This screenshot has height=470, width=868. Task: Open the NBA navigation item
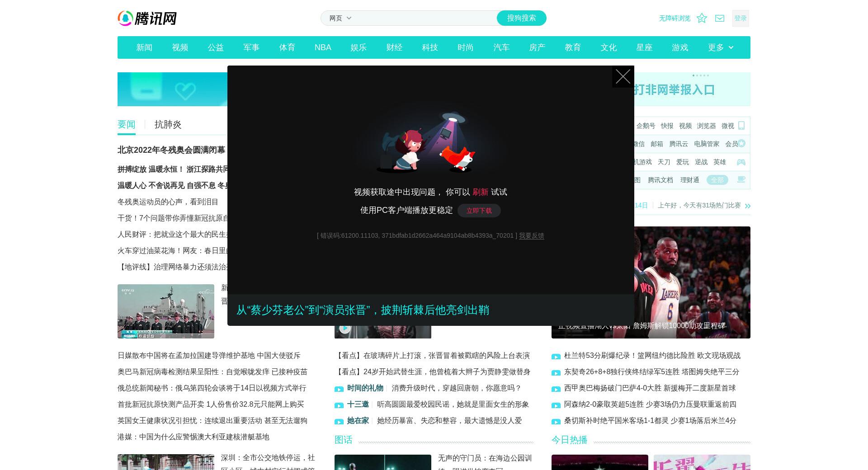(x=323, y=47)
